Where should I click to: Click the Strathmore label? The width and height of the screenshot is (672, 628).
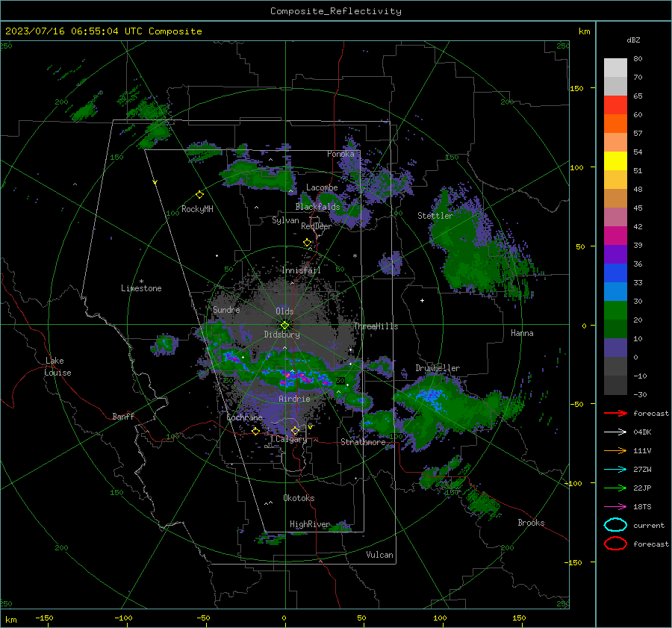(363, 442)
